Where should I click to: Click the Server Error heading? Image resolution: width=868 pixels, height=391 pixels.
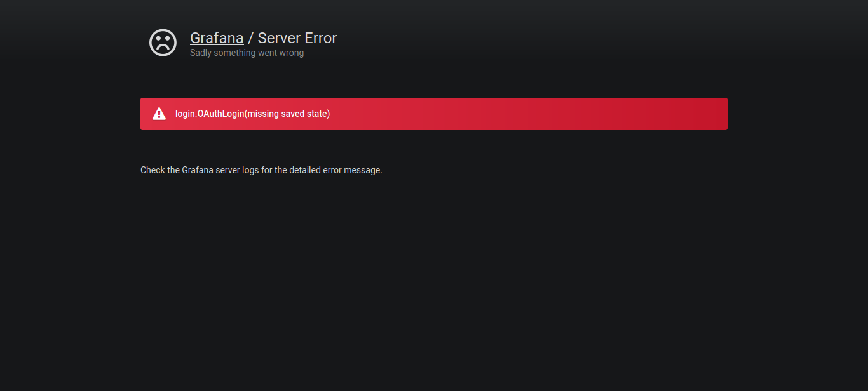click(297, 38)
